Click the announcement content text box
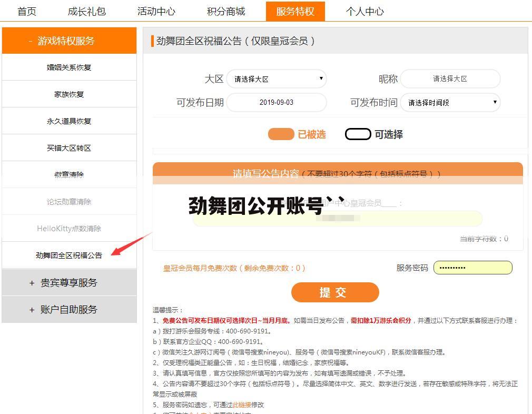 [338, 218]
